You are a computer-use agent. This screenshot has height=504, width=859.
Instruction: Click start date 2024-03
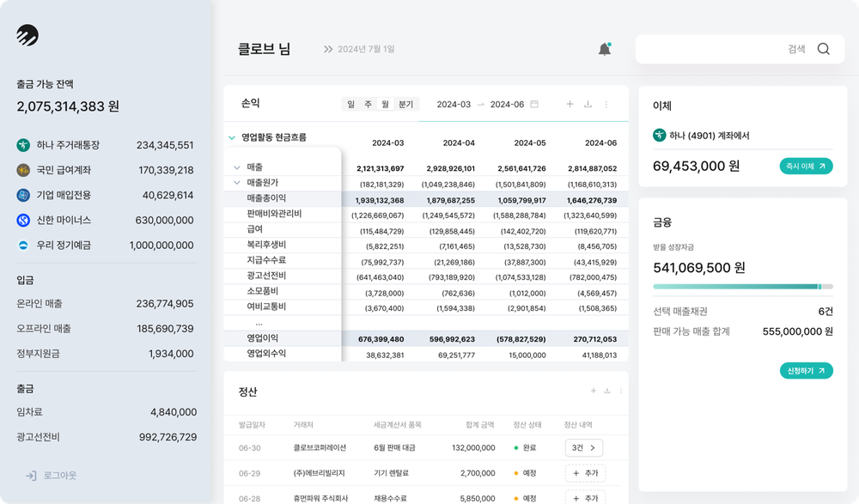(x=454, y=104)
